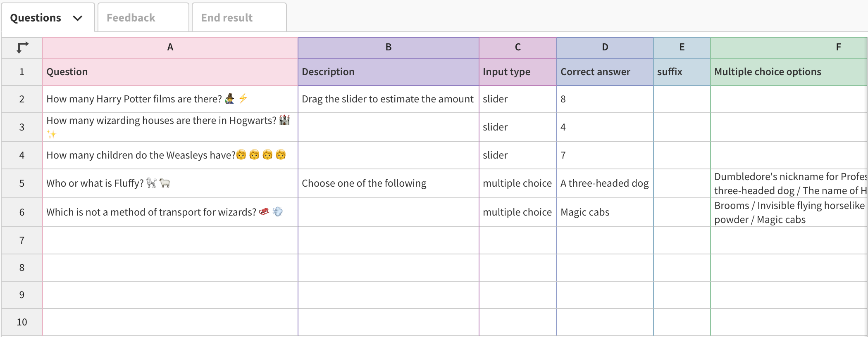Screen dimensions: 868x337
Task: Click the 'Correct answer' header cell
Action: [x=605, y=72]
